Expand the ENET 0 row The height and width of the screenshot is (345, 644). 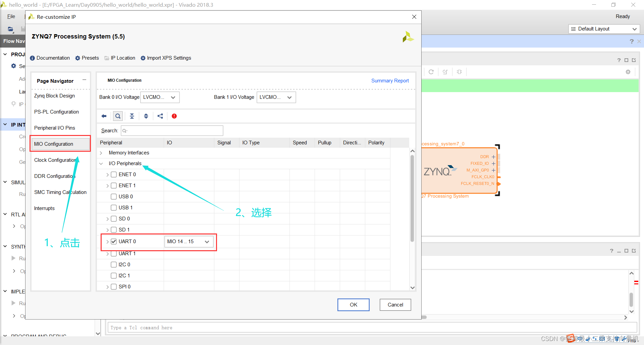point(107,175)
